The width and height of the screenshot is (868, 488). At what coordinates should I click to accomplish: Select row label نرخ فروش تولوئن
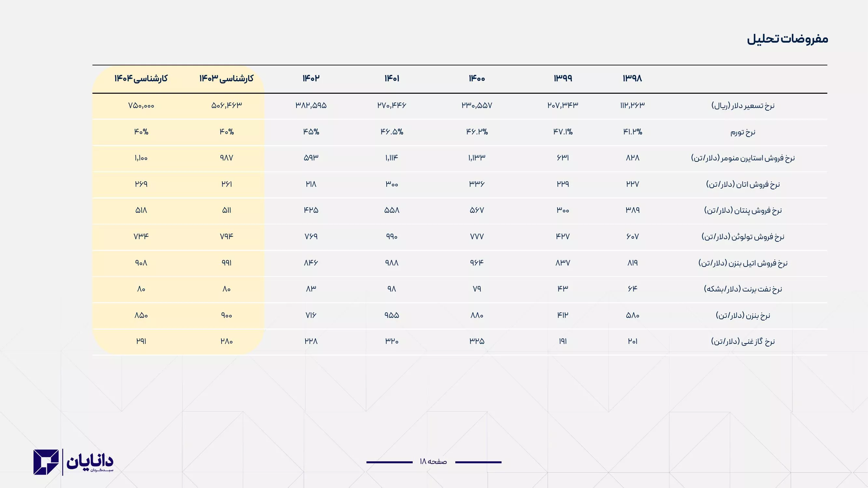point(743,237)
